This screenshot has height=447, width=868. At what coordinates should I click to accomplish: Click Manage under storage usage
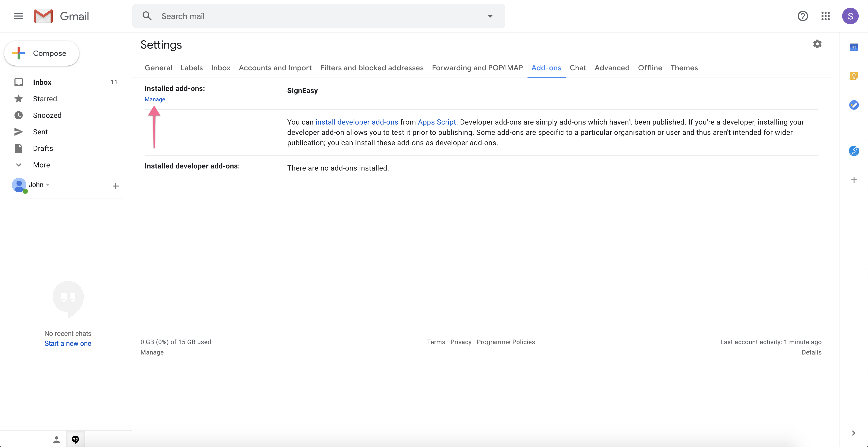(152, 352)
